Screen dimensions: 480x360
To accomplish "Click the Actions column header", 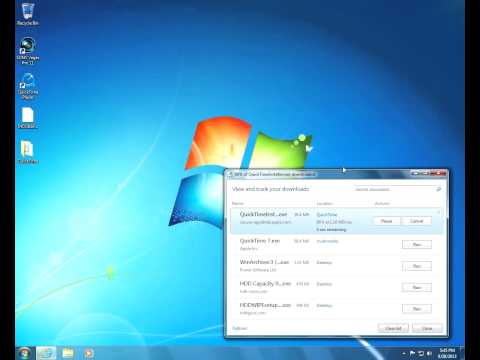I will click(382, 203).
